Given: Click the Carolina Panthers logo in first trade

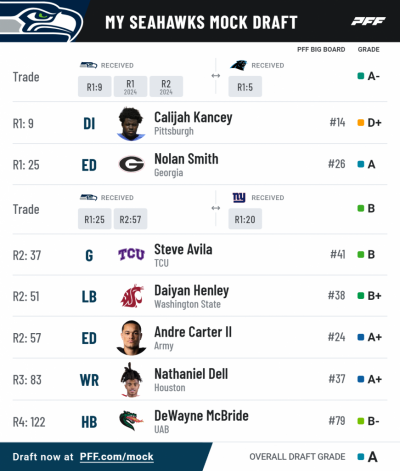Looking at the screenshot, I should [239, 65].
